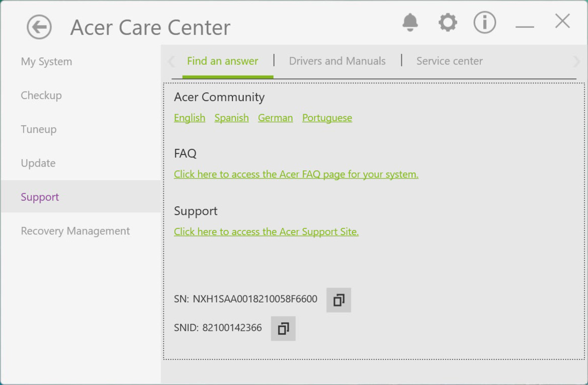Click the FAQ heading
This screenshot has width=588, height=385.
pyautogui.click(x=185, y=153)
